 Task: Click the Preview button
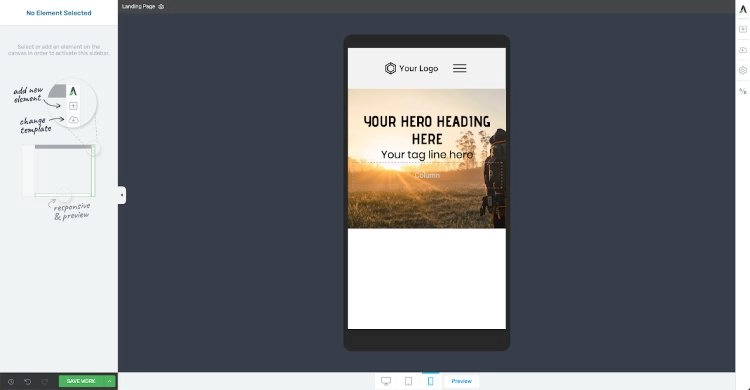[462, 381]
